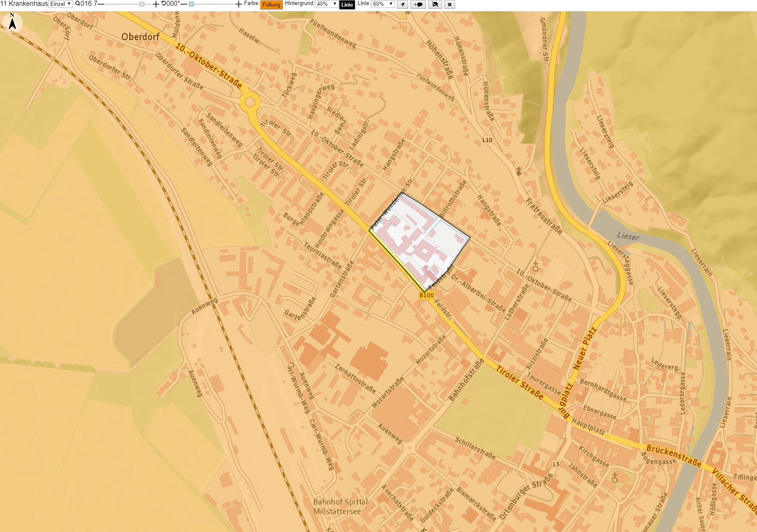Click the B100 road sign marker
This screenshot has width=757, height=532.
427,295
